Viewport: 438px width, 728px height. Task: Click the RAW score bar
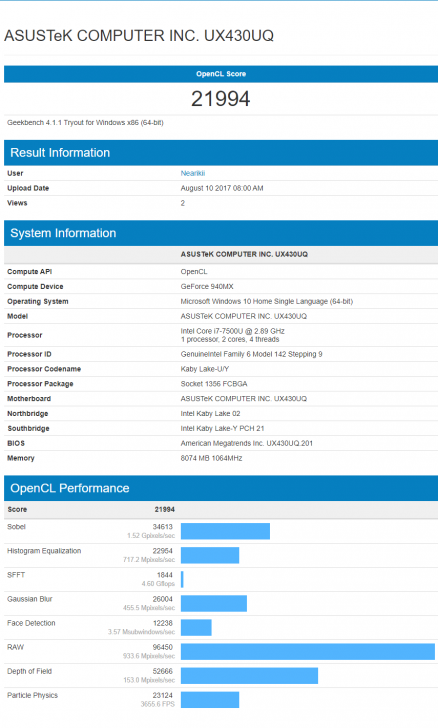(308, 652)
